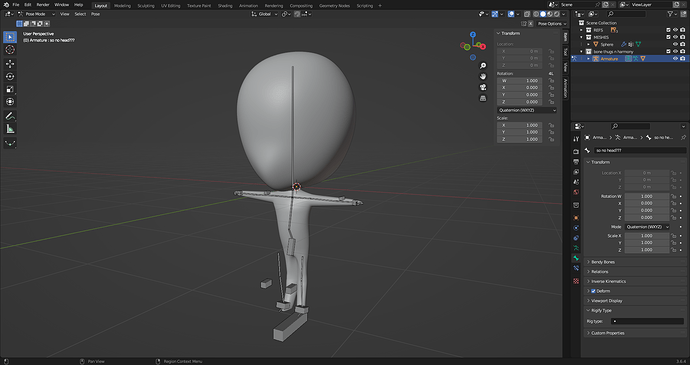Click the Animation sidebar tab
This screenshot has width=690, height=365.
(565, 88)
